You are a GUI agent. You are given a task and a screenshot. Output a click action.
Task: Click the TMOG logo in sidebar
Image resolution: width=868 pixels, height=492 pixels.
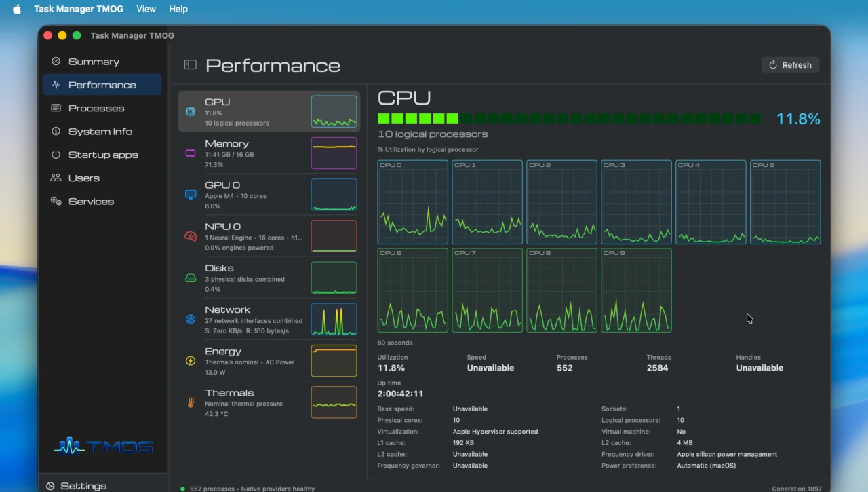click(x=103, y=446)
